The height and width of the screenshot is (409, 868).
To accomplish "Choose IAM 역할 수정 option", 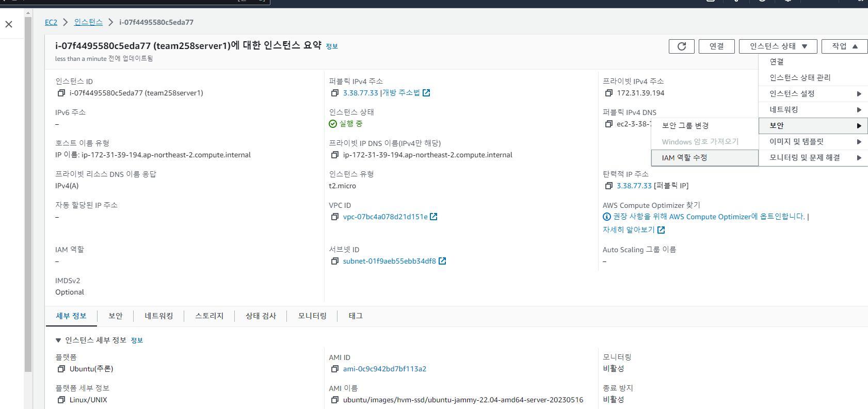I will [705, 158].
